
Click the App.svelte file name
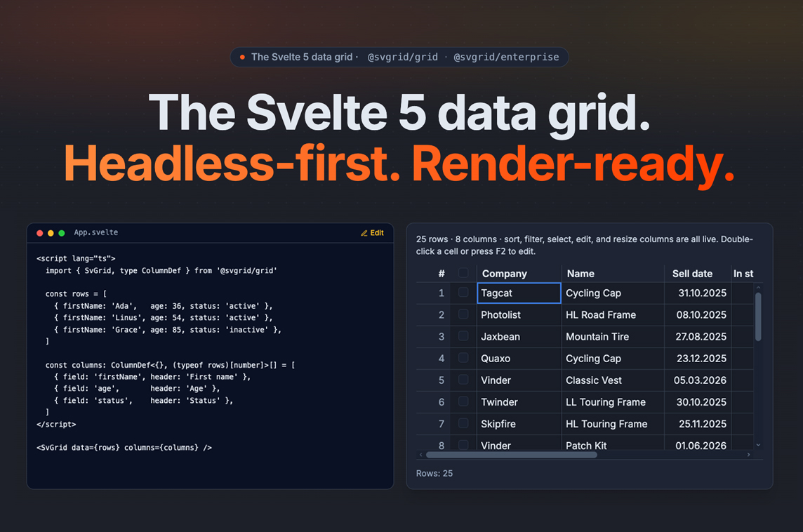click(x=95, y=232)
